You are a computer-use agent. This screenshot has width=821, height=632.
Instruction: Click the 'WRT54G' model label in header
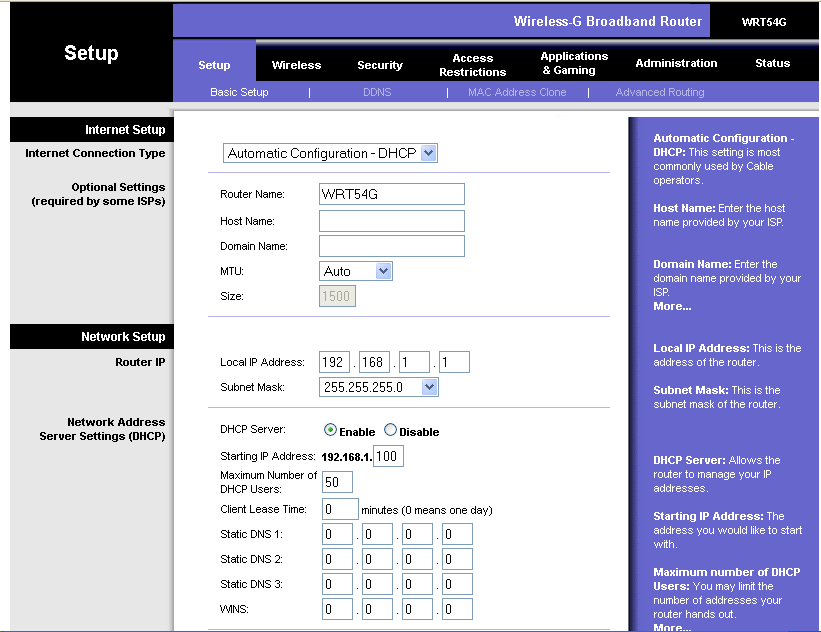(x=764, y=22)
